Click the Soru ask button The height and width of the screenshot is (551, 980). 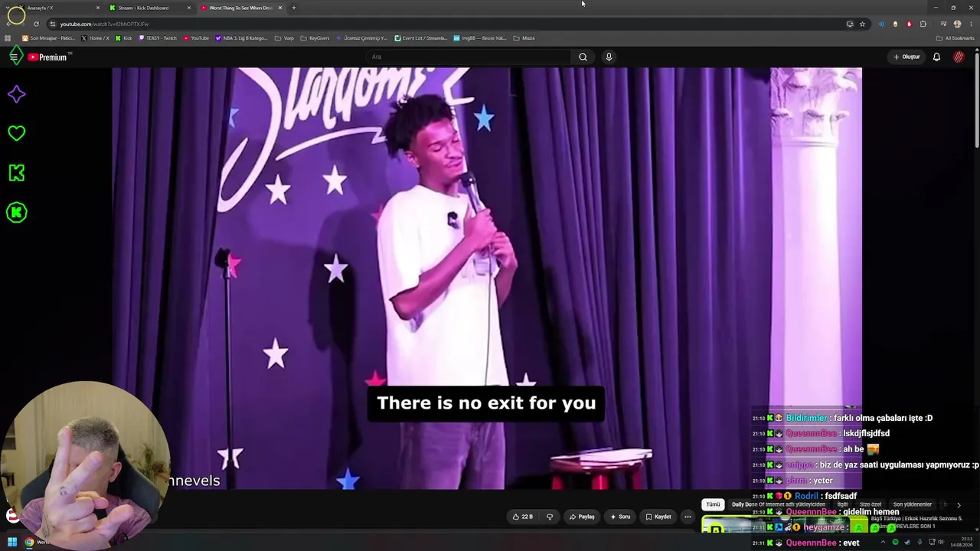tap(620, 517)
